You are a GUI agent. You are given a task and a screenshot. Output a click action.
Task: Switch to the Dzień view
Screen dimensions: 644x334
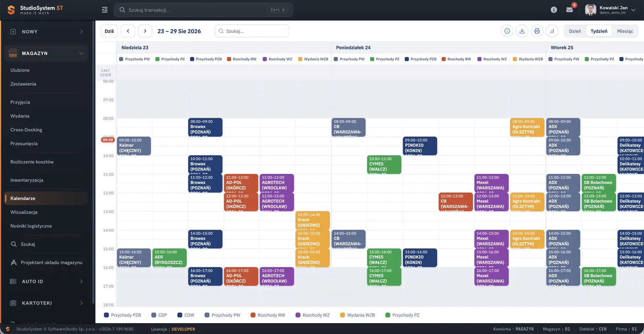click(x=575, y=31)
